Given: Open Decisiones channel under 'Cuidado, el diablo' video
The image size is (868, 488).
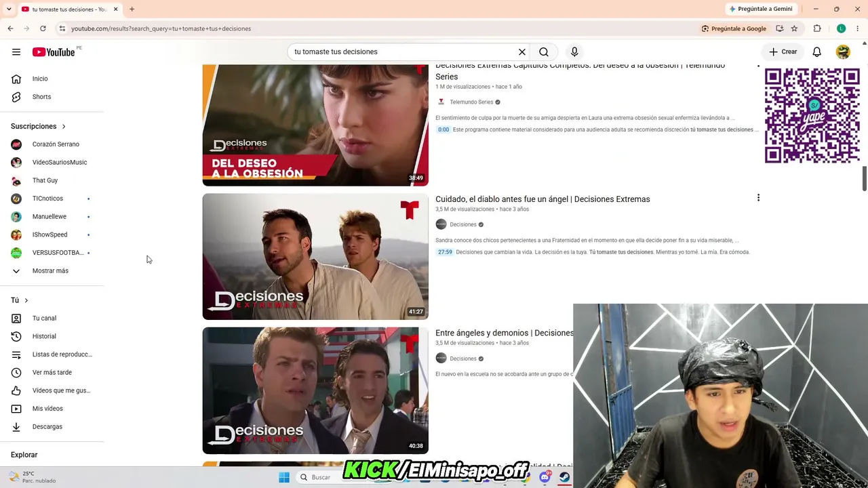Looking at the screenshot, I should point(463,224).
